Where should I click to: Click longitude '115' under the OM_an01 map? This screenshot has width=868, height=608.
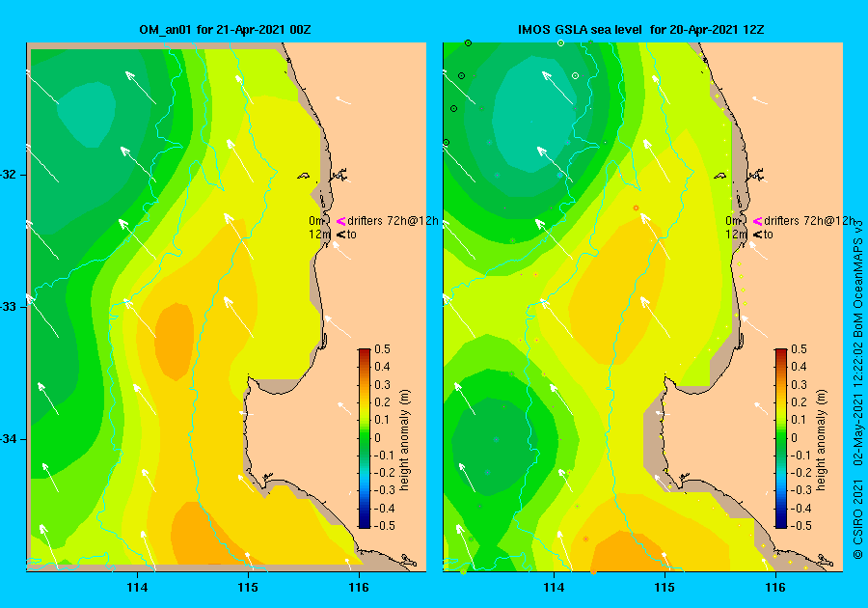(248, 588)
